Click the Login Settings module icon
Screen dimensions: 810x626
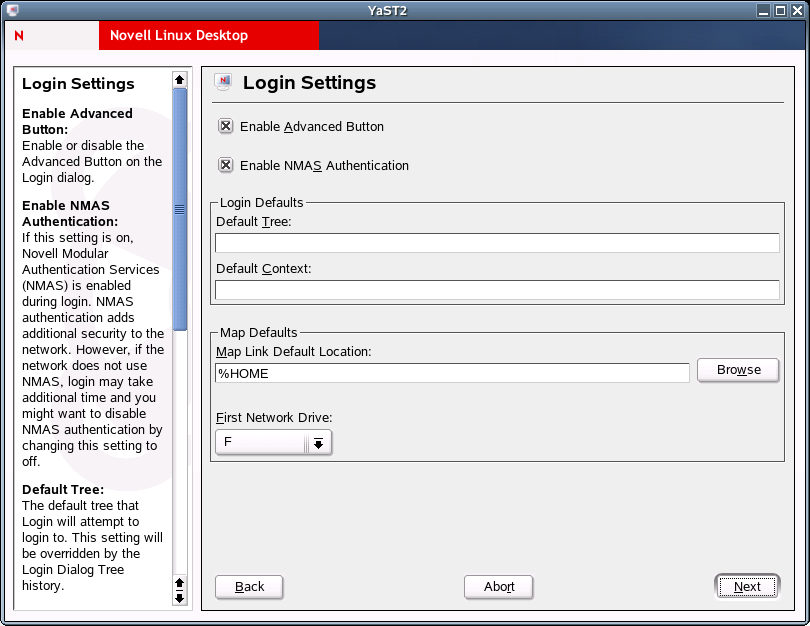[223, 82]
